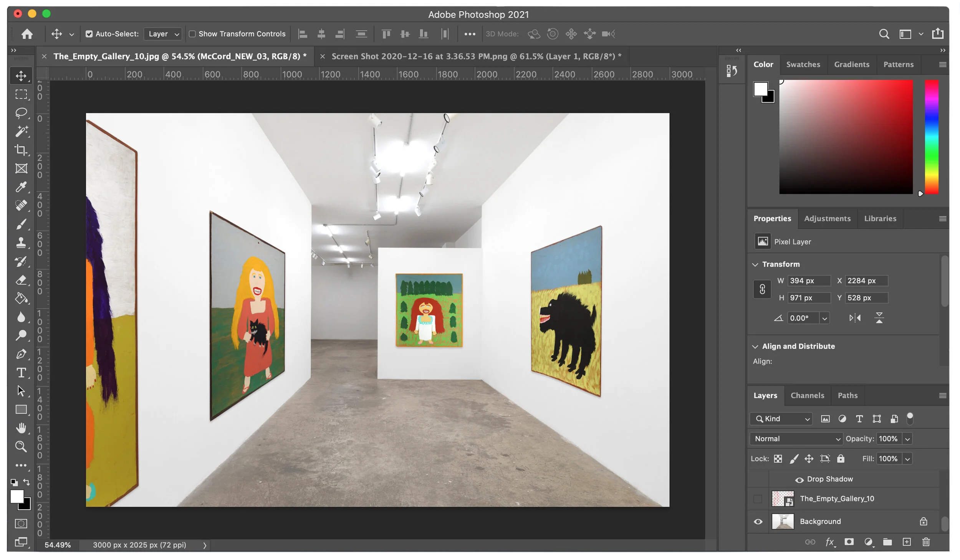Create a new layer with plus icon
The height and width of the screenshot is (560, 960).
907,542
